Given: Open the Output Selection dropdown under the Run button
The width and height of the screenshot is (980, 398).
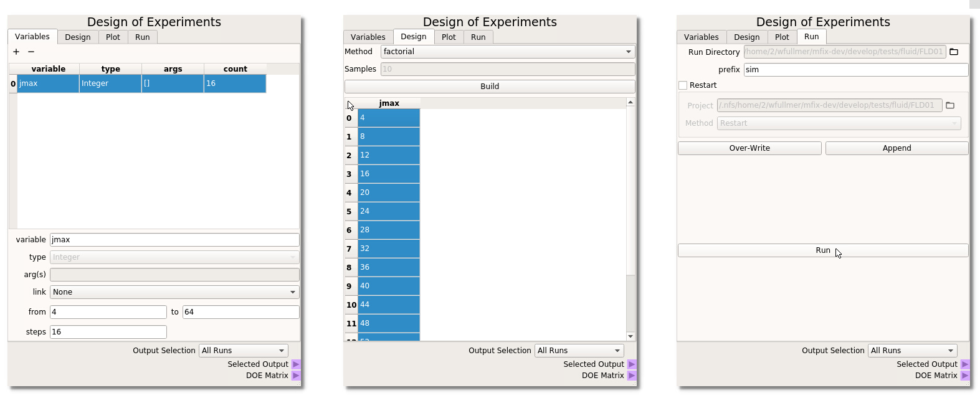Looking at the screenshot, I should pos(911,351).
